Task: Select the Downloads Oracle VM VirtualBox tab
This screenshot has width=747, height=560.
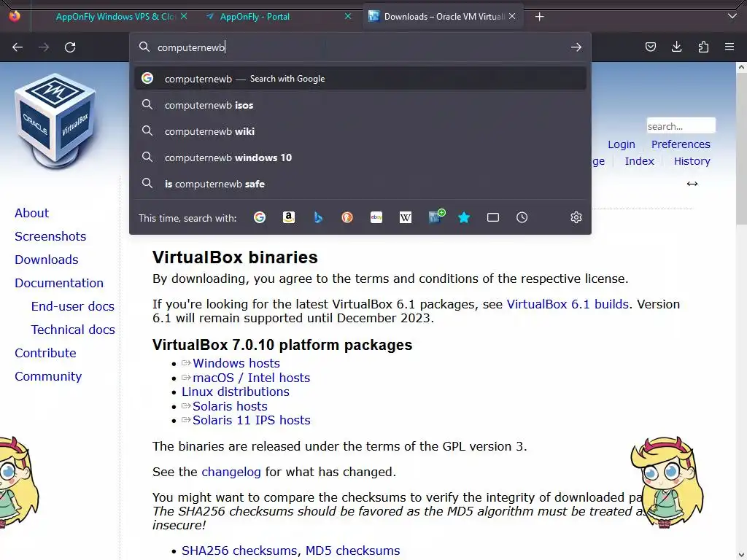Action: point(443,17)
